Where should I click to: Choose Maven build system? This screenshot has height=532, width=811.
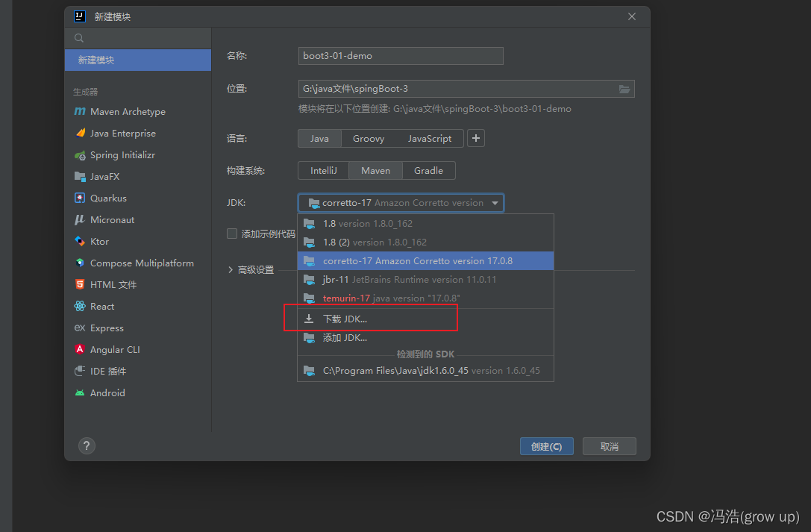pos(375,171)
